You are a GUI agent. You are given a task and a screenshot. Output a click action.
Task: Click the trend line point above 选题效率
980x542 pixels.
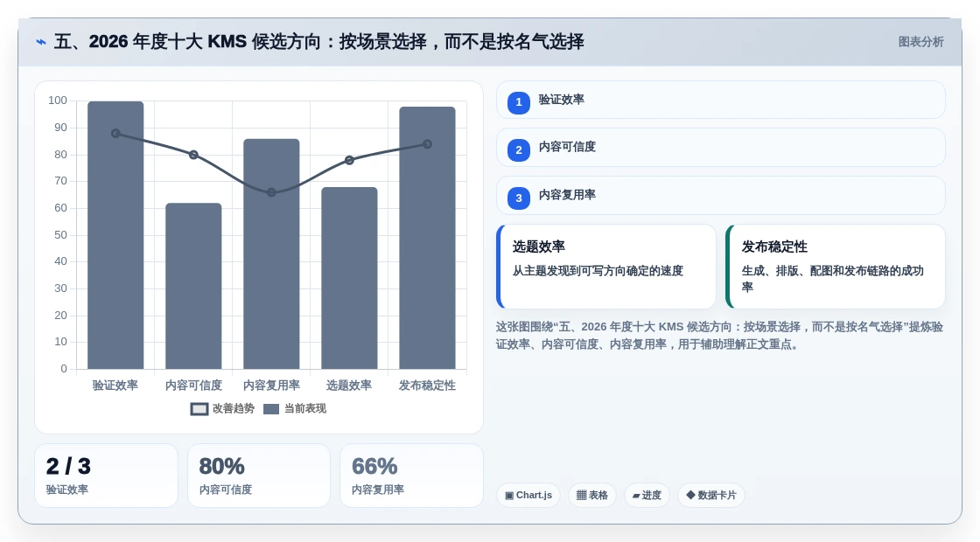pyautogui.click(x=349, y=161)
